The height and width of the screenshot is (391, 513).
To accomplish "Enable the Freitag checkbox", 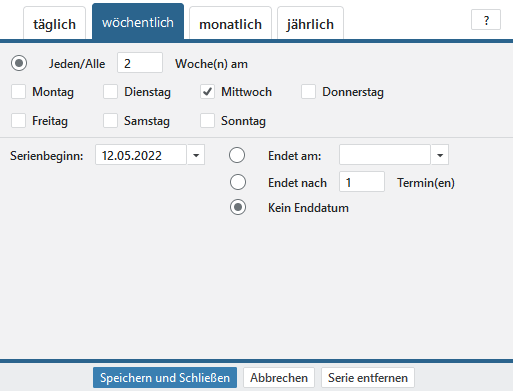I will 18,121.
